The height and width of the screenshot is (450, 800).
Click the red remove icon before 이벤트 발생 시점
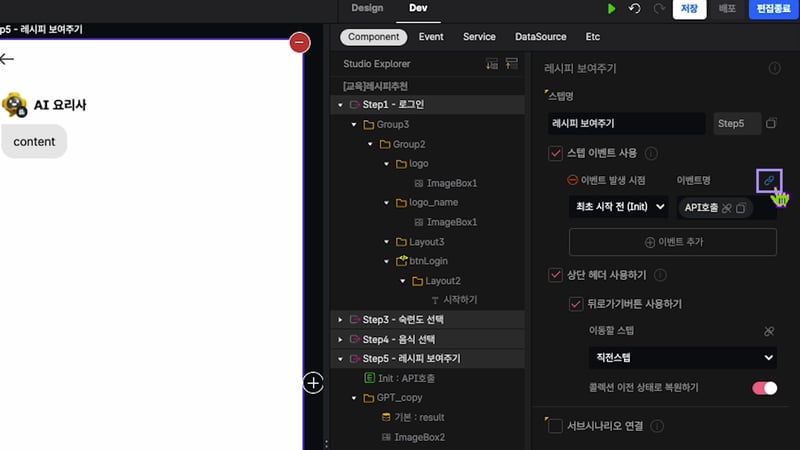573,180
